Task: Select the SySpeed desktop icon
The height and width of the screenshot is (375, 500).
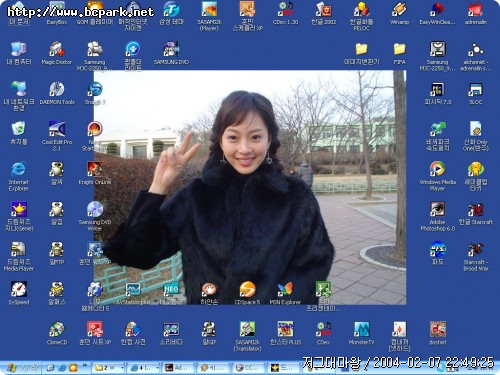Action: (x=19, y=293)
